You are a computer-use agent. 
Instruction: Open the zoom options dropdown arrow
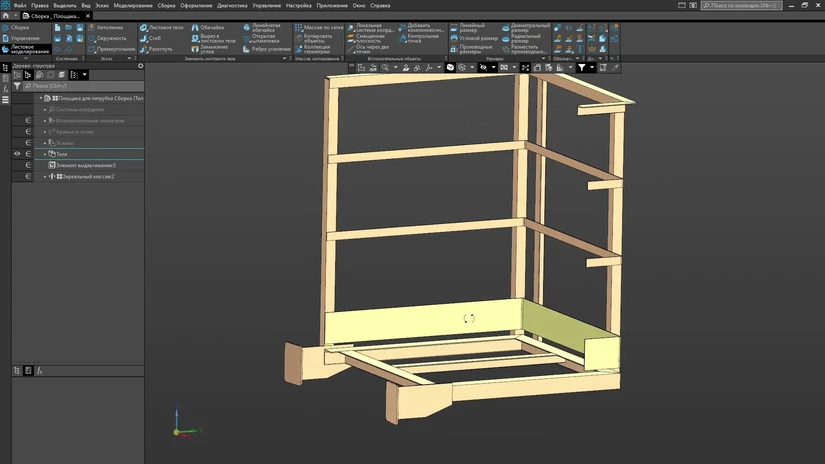pos(396,67)
